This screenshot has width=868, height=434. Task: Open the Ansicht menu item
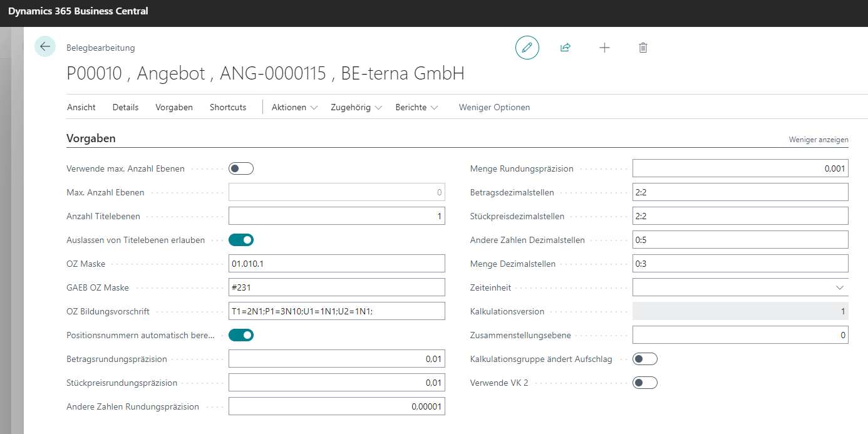[x=81, y=107]
